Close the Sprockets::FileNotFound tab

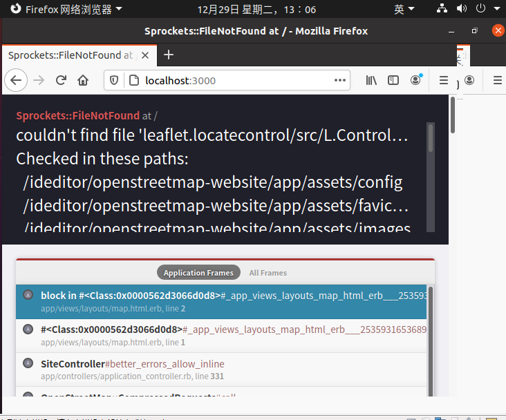145,55
